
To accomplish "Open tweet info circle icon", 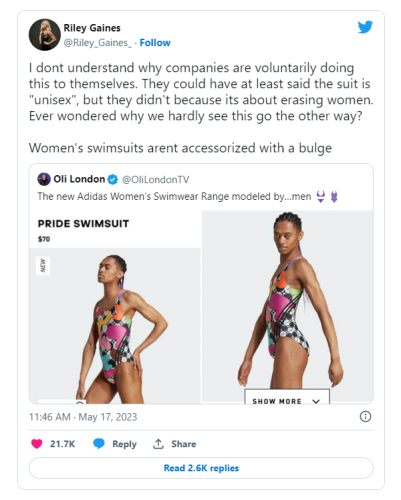I will 365,417.
